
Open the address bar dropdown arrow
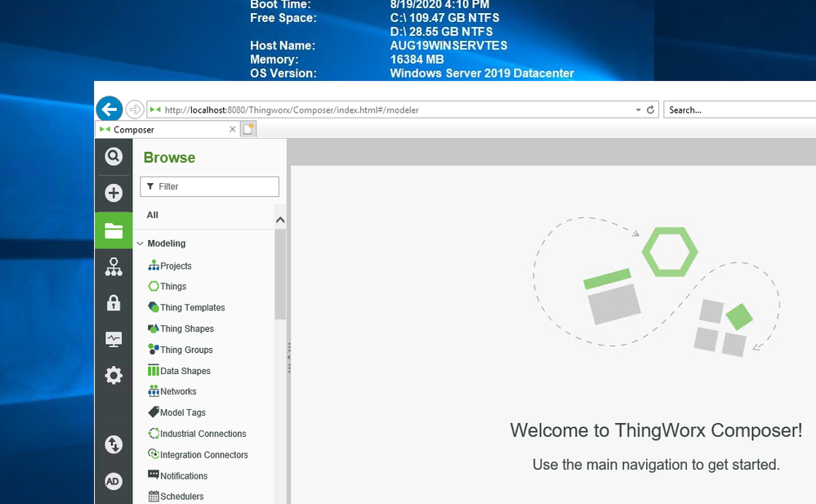638,109
